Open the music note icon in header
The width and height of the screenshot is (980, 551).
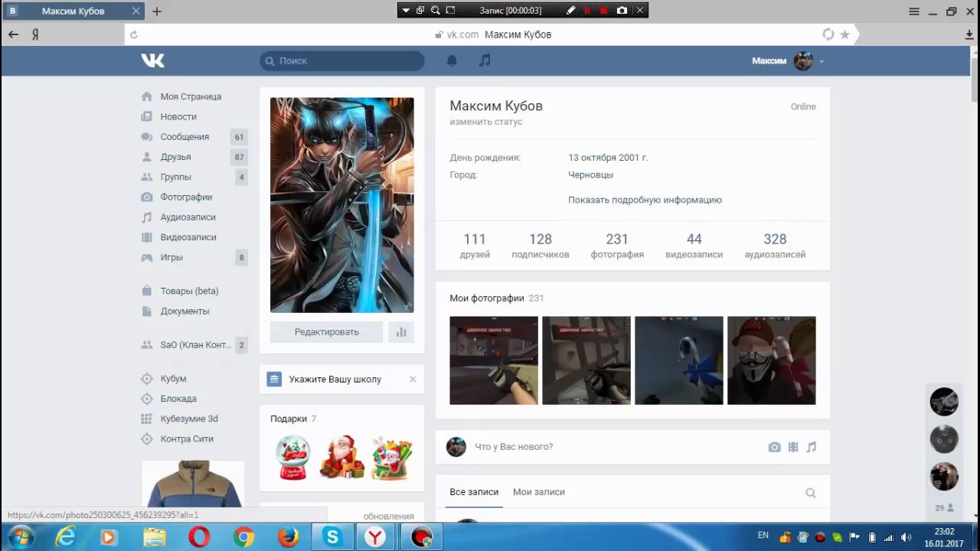pyautogui.click(x=485, y=60)
